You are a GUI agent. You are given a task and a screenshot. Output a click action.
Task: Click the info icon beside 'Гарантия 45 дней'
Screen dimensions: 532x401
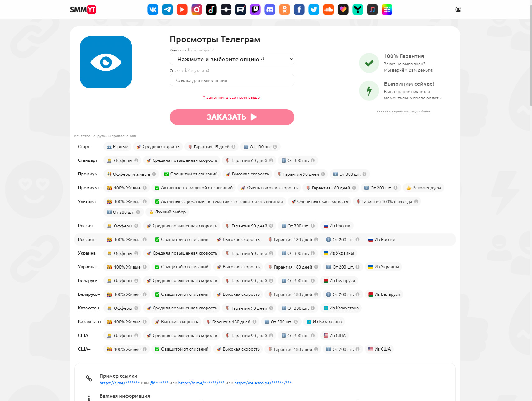[233, 147]
